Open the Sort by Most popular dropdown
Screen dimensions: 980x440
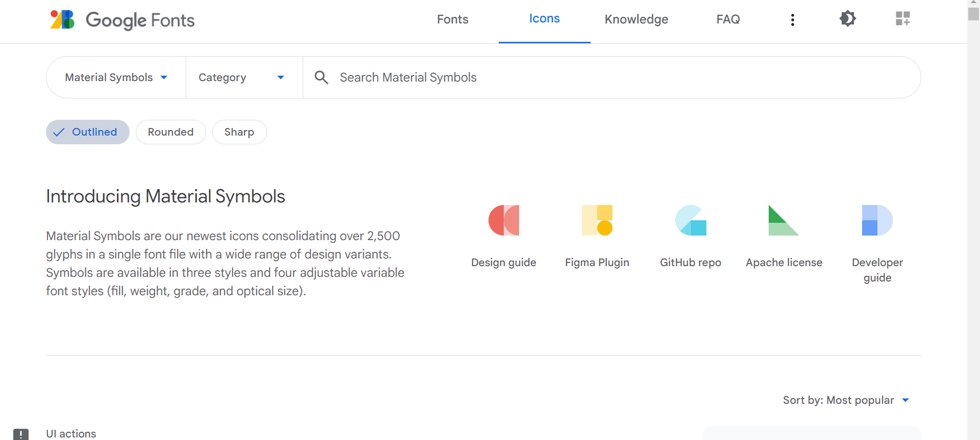(x=846, y=400)
